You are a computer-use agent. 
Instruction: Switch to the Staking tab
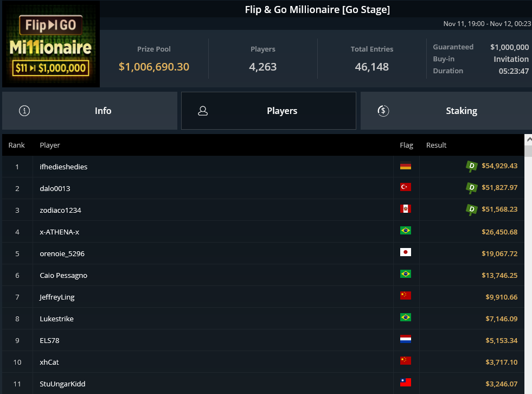pos(446,111)
